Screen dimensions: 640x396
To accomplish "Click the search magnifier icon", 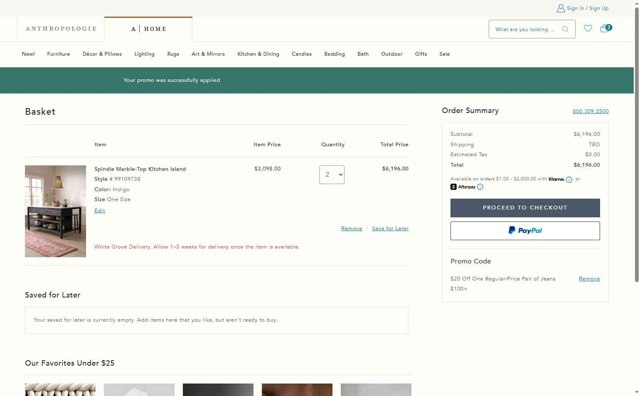I will [565, 29].
